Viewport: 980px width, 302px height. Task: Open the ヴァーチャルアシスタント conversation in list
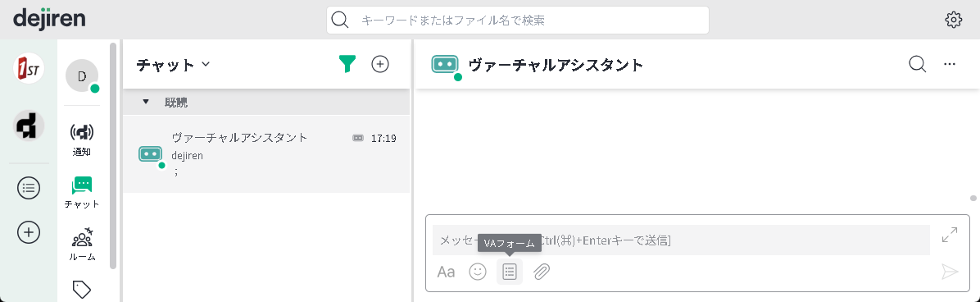coord(266,154)
